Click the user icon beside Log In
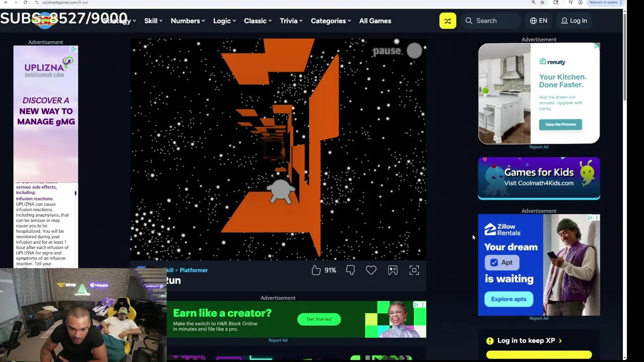644x362 pixels. coord(565,21)
